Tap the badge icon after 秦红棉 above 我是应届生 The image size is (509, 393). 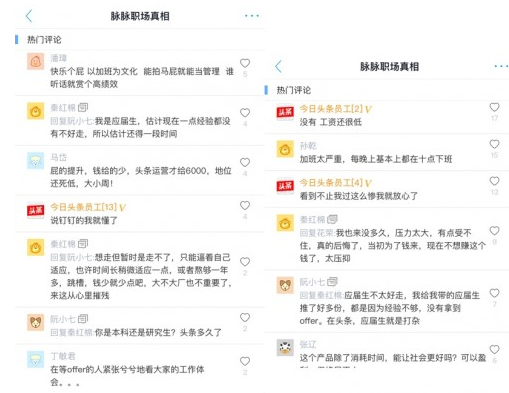pyautogui.click(x=83, y=107)
